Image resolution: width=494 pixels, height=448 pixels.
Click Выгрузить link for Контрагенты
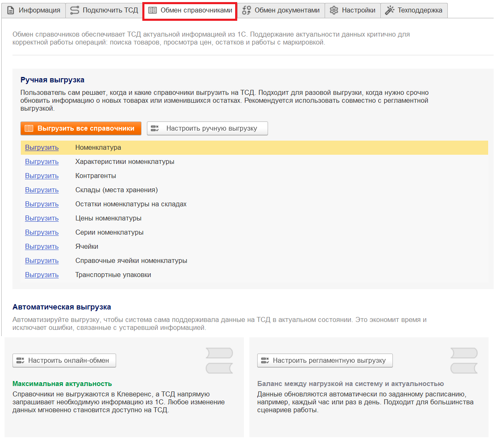point(42,176)
